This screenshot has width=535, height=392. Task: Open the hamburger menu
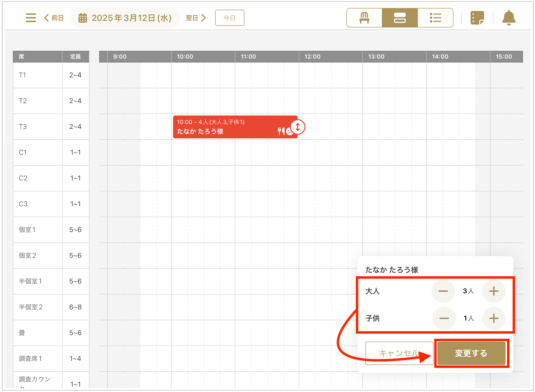pos(31,18)
